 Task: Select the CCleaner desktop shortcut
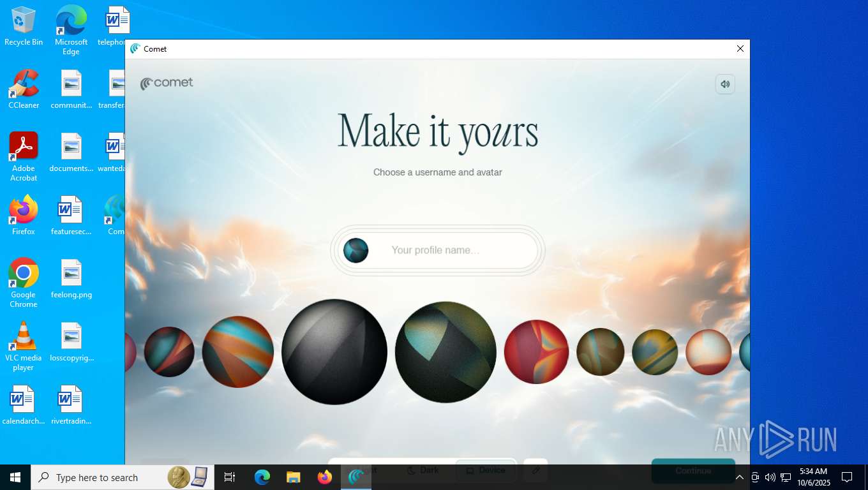coord(24,89)
